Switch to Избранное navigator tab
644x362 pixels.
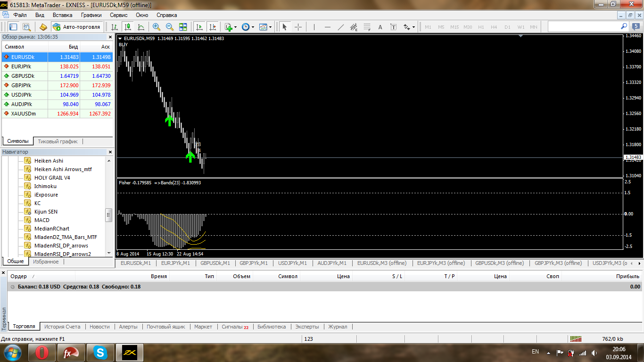[x=46, y=262]
